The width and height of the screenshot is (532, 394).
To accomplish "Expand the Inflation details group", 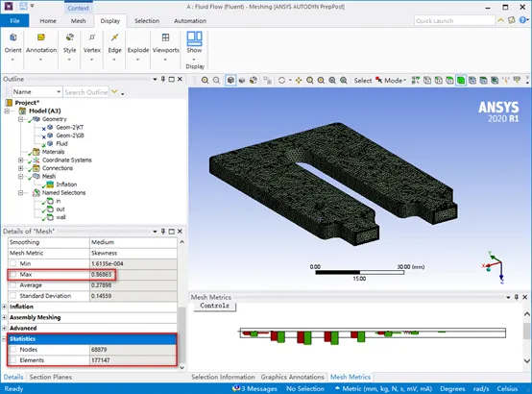I will coord(4,307).
